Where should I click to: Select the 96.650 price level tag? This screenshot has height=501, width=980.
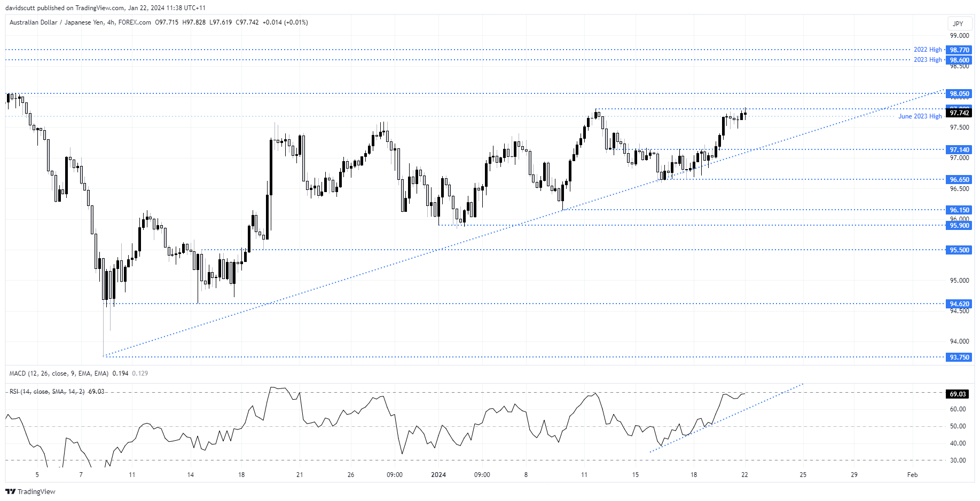click(x=959, y=179)
